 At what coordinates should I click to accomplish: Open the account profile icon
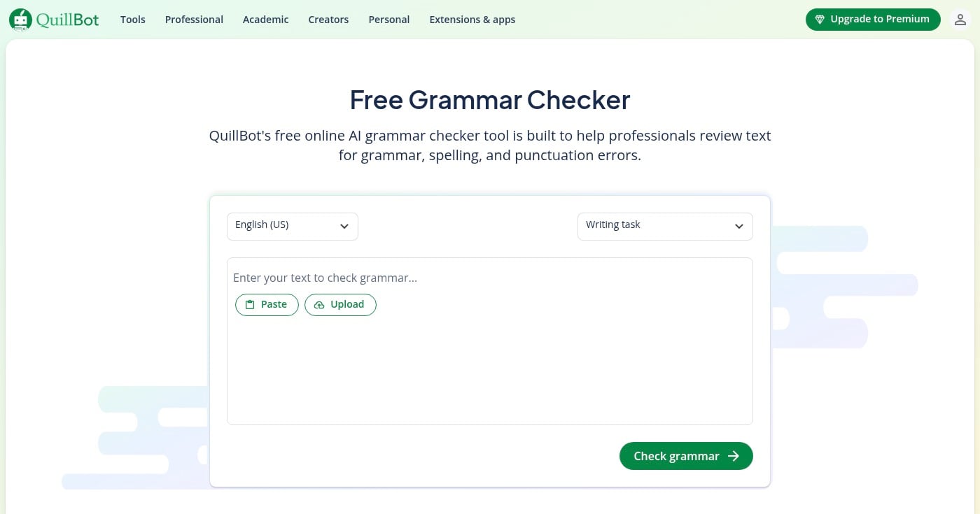[960, 20]
